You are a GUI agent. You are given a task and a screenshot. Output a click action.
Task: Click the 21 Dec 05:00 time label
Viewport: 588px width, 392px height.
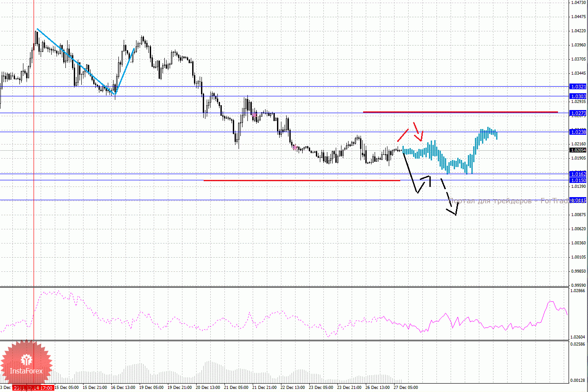[x=236, y=388]
